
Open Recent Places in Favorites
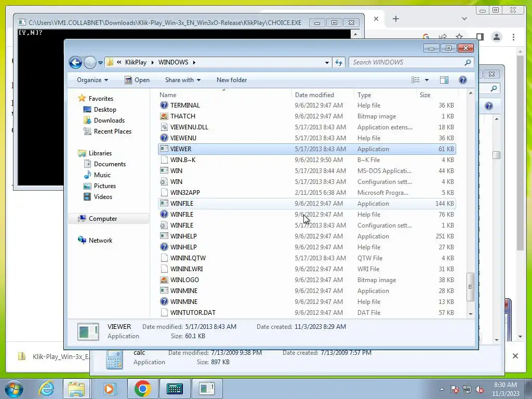click(x=112, y=131)
